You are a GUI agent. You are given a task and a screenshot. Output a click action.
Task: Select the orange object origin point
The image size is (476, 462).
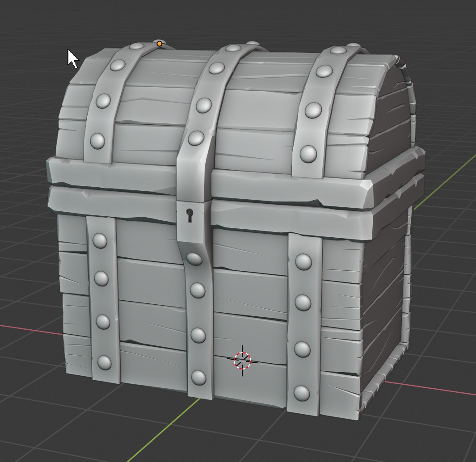point(159,43)
